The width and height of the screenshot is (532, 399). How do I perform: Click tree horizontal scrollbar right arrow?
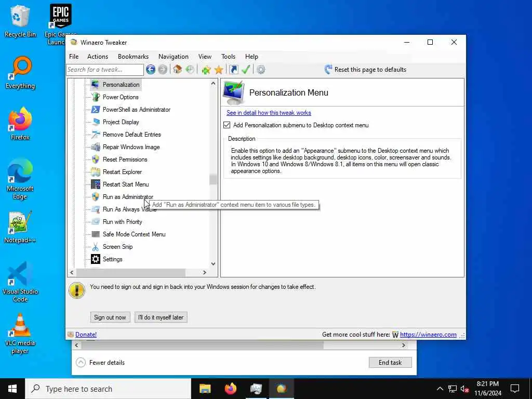[x=205, y=272]
